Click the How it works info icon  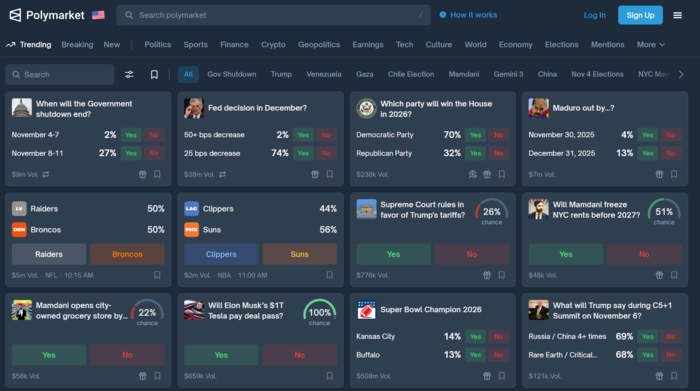click(x=442, y=15)
